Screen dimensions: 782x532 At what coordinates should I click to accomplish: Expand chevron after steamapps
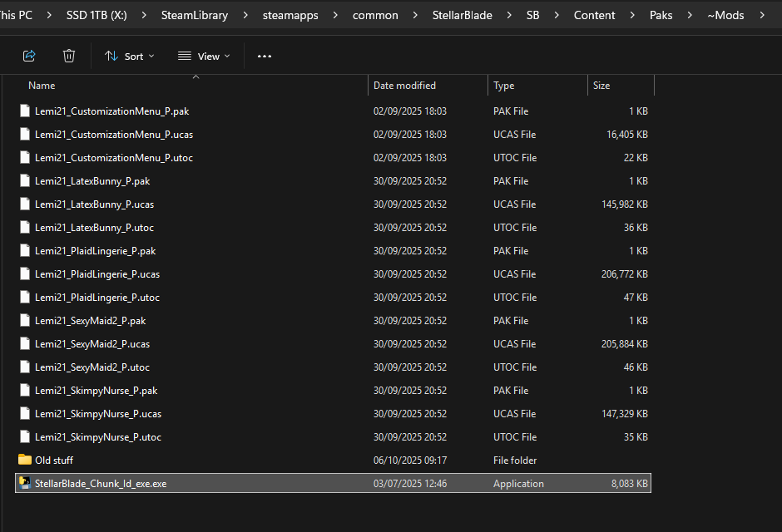click(x=335, y=16)
